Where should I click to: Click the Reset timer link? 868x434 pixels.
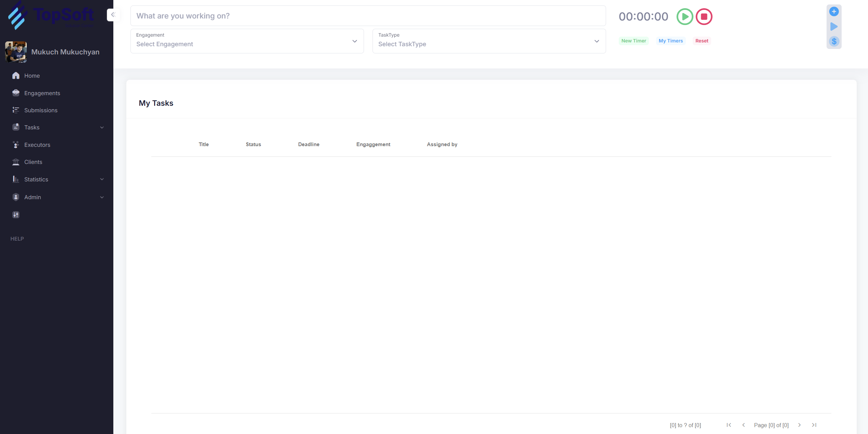point(702,41)
